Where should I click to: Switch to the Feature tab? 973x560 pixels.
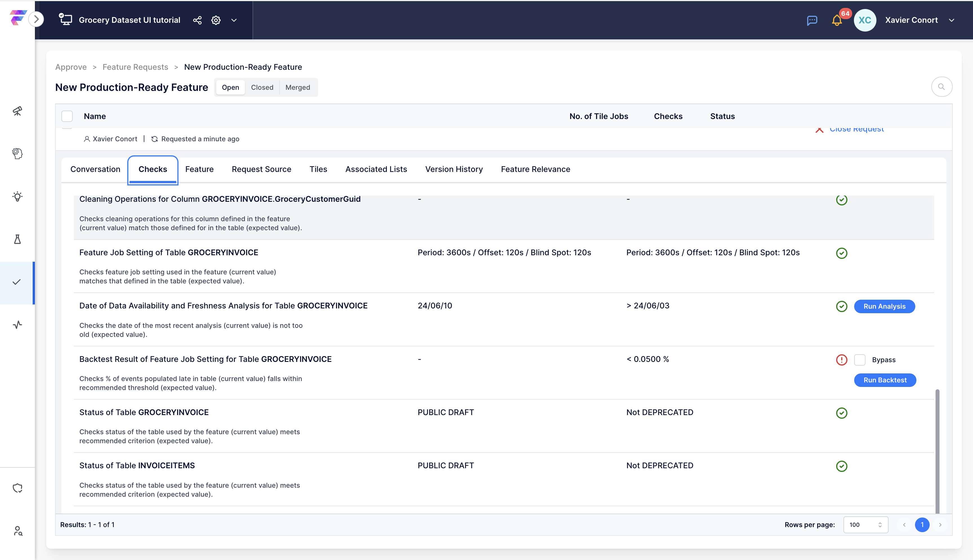pos(199,169)
